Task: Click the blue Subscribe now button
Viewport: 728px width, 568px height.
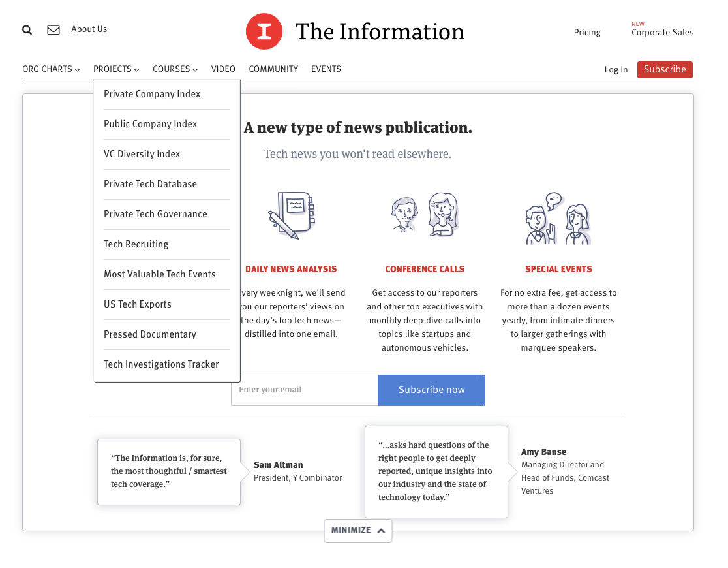Action: coord(432,390)
